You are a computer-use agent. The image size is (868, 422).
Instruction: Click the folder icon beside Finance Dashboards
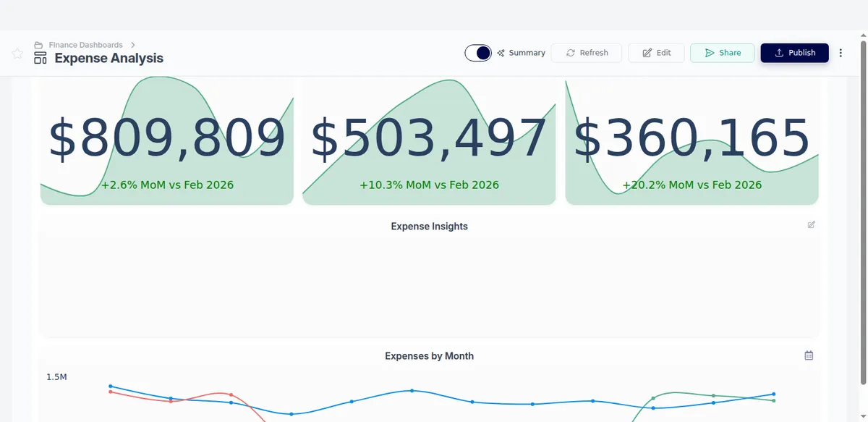pos(39,45)
